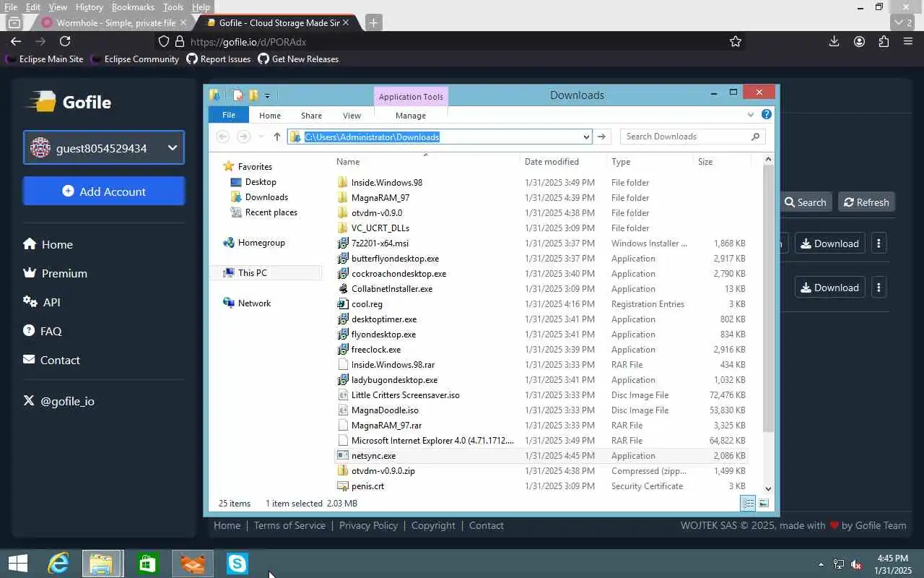Viewport: 924px width, 578px height.
Task: Open guest8054529434 account dropdown
Action: (x=104, y=148)
